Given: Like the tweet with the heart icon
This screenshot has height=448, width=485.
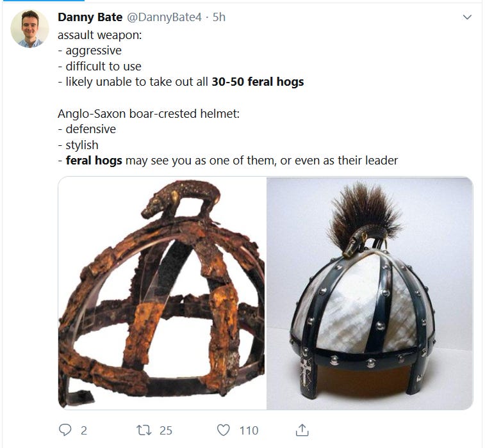Looking at the screenshot, I should coord(223,430).
